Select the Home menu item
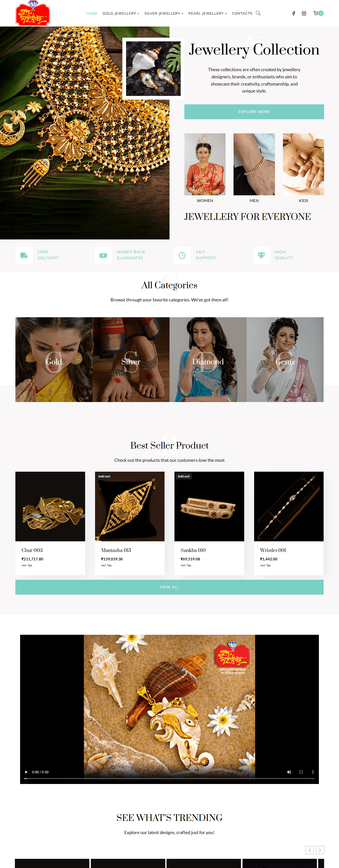Viewport: 339px width, 868px height. click(x=92, y=13)
